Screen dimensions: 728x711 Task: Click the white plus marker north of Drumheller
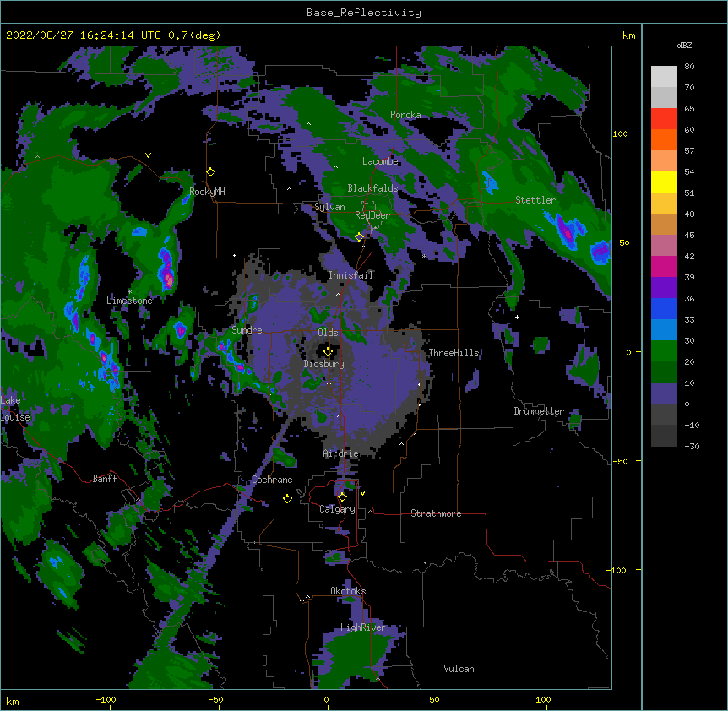click(x=517, y=317)
